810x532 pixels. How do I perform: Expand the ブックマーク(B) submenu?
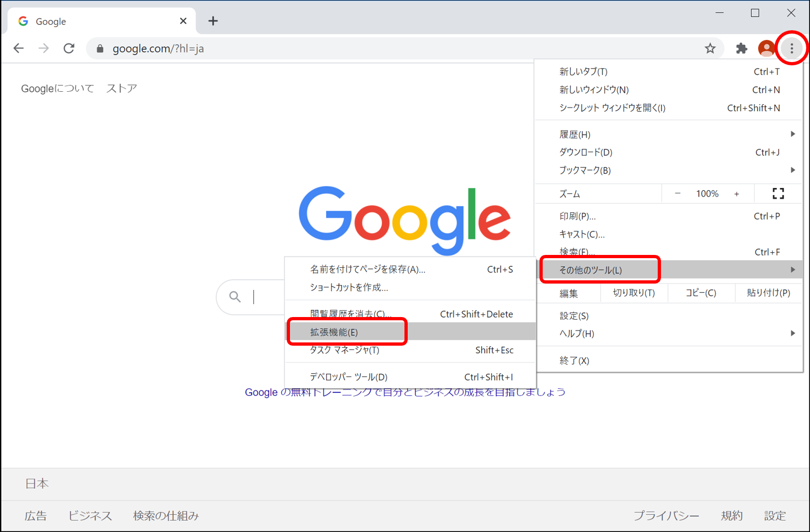click(670, 170)
